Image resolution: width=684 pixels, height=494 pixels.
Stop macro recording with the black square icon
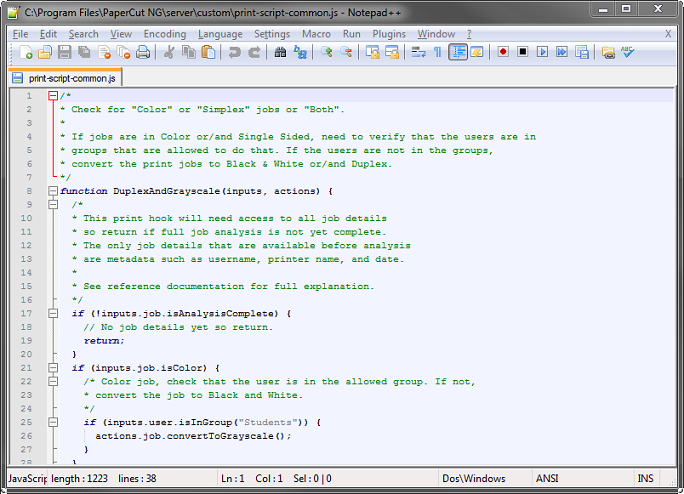tap(523, 52)
